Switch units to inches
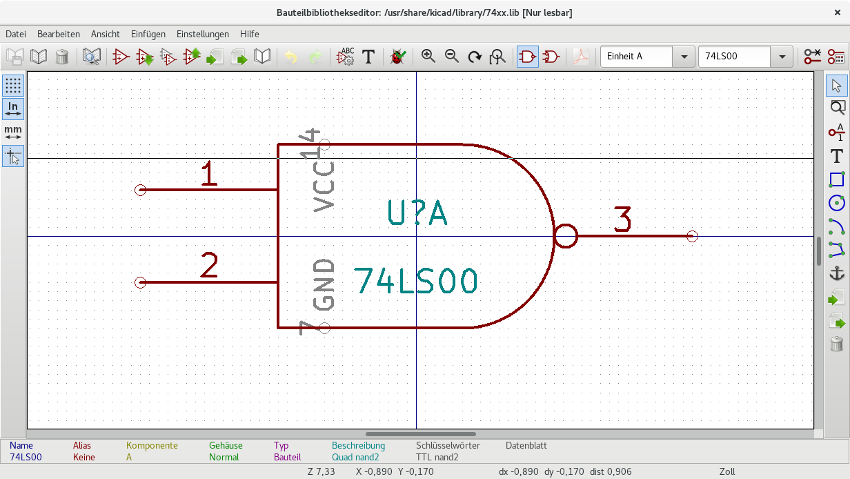 click(13, 108)
